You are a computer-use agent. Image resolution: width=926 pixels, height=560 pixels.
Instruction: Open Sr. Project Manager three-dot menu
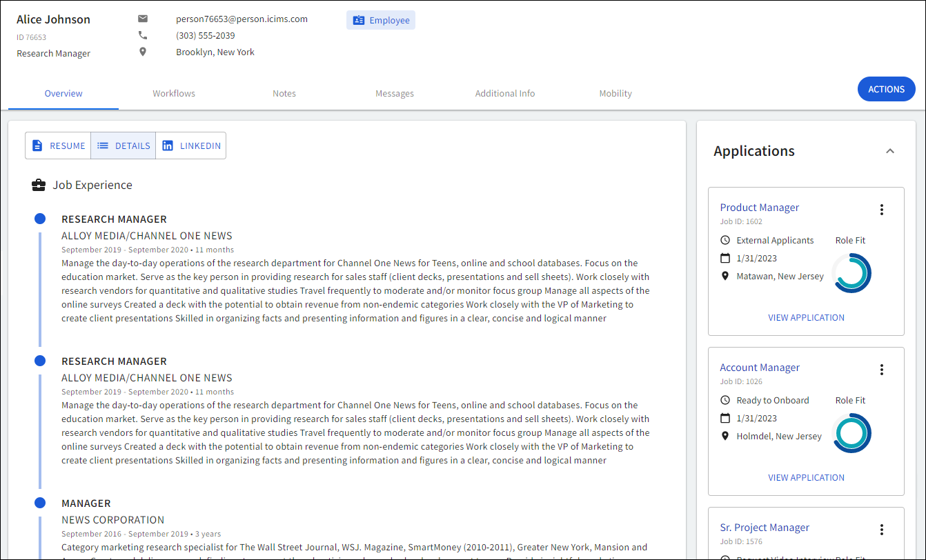coord(881,530)
